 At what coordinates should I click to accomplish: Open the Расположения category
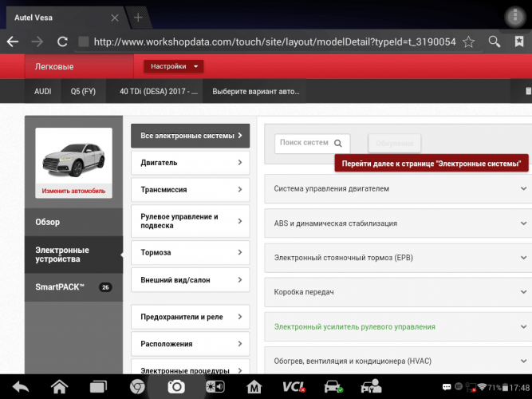(x=191, y=344)
